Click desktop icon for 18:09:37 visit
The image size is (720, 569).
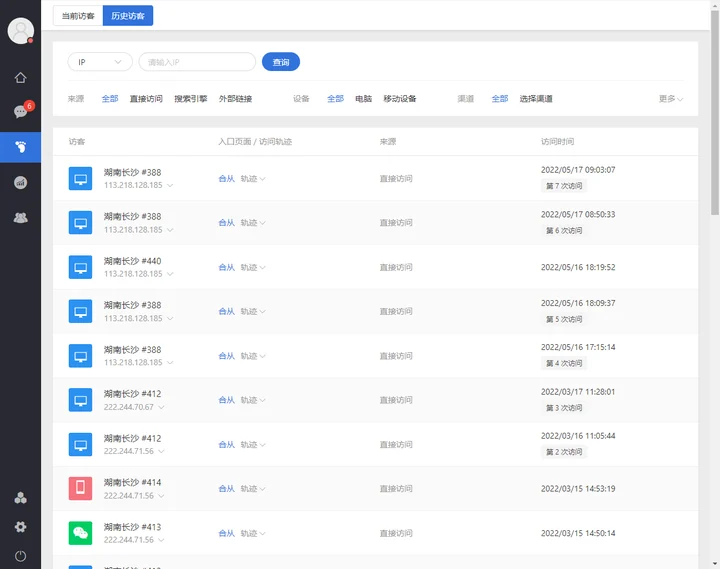click(x=80, y=311)
